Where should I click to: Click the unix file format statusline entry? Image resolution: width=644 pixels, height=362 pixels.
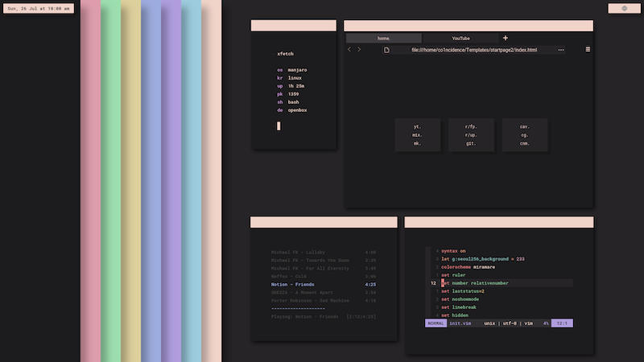[489, 323]
